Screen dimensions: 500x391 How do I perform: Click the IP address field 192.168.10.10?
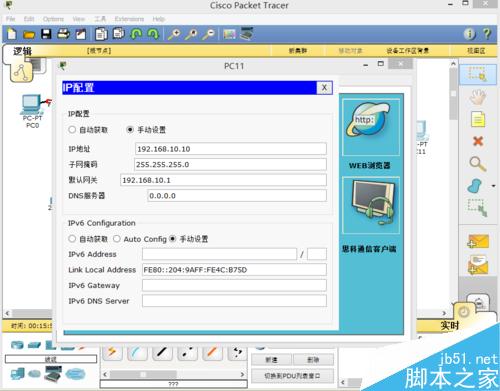coord(231,149)
